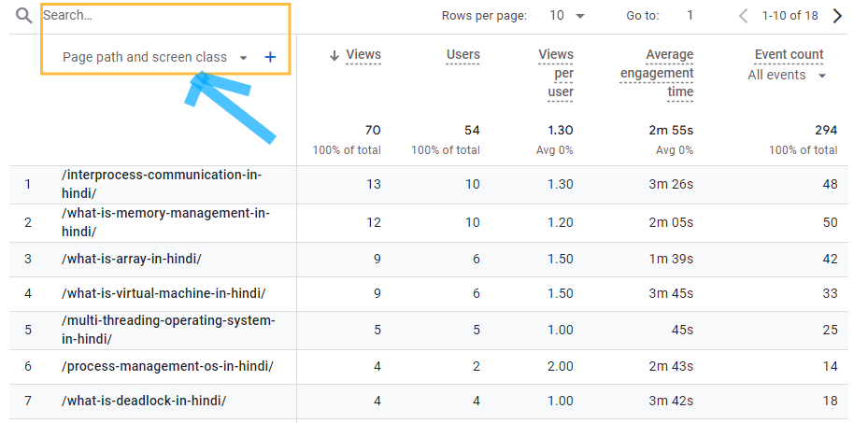The image size is (868, 423).
Task: Click the 1-10 of 18 pagination text
Action: coord(790,16)
